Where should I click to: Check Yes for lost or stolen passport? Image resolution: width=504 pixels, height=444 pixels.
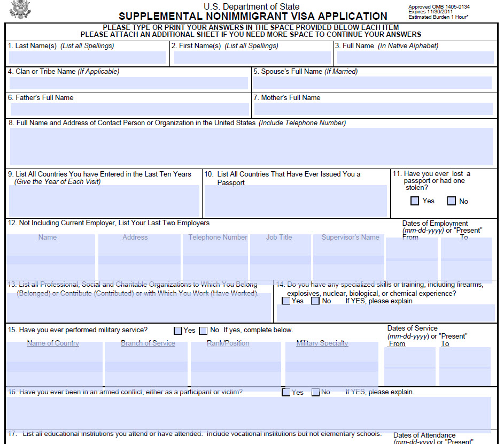(x=415, y=201)
